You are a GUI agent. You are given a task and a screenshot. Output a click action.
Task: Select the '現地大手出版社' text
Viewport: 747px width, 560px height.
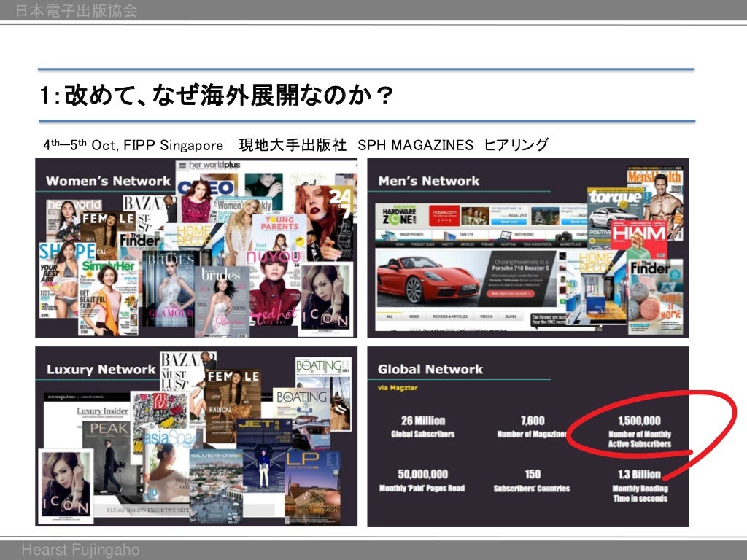pyautogui.click(x=293, y=145)
